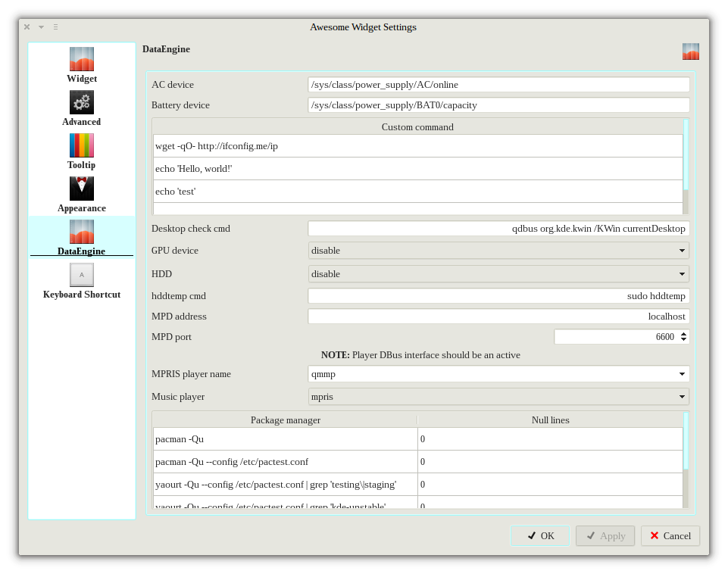Click the window close X icon
The height and width of the screenshot is (574, 728).
click(27, 27)
